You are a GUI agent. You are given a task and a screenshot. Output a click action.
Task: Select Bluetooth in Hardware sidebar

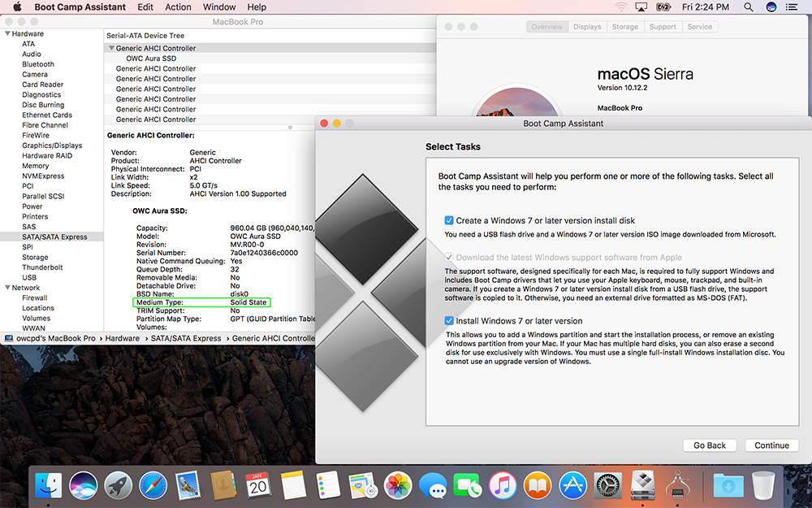click(x=38, y=64)
